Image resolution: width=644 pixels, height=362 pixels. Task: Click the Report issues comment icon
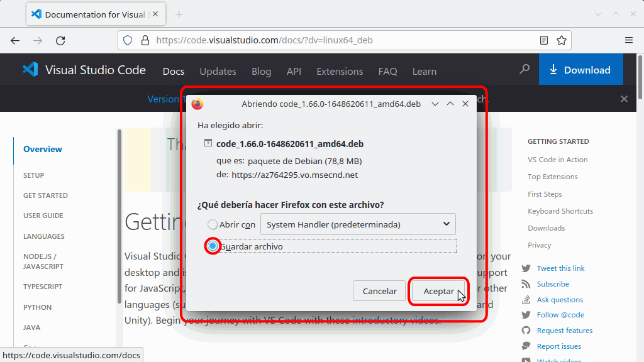click(x=526, y=346)
